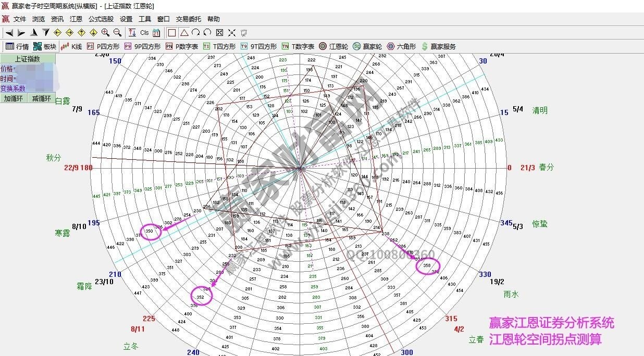Open the 六角形 hexagon view
Screen dimensions: 644x356
401,46
